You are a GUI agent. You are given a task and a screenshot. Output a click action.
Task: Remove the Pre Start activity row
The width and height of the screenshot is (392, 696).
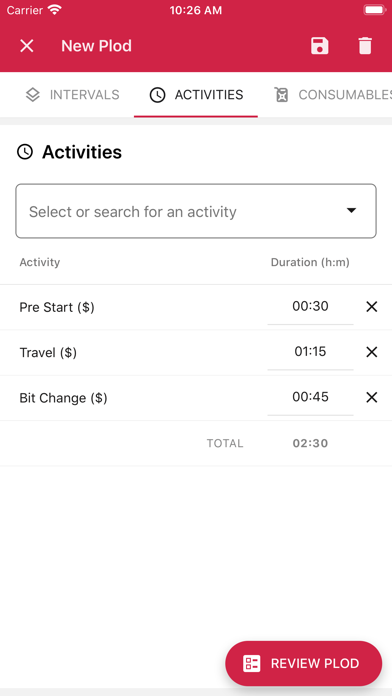pyautogui.click(x=372, y=307)
